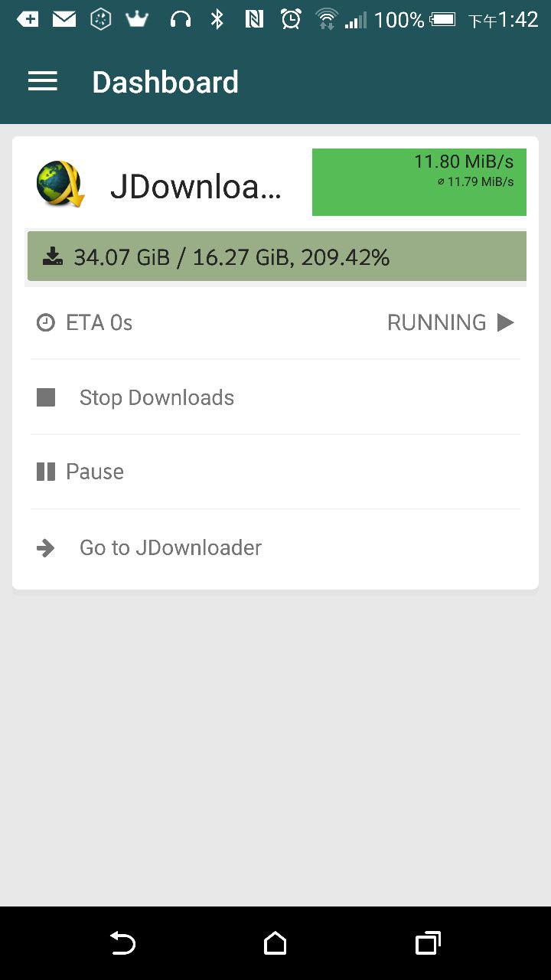Tap the 209.42% download progress bar
The width and height of the screenshot is (551, 980).
[277, 257]
